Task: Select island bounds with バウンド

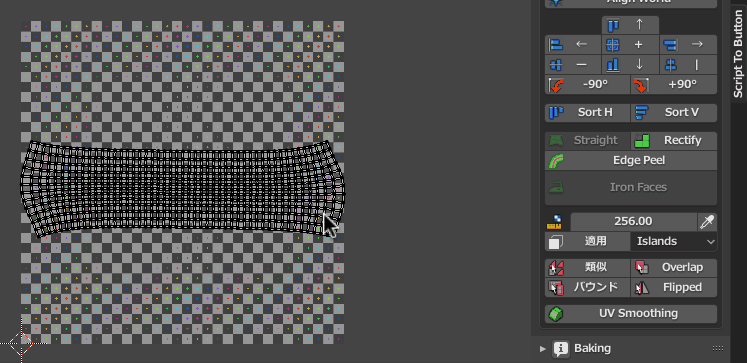Action: (587, 287)
